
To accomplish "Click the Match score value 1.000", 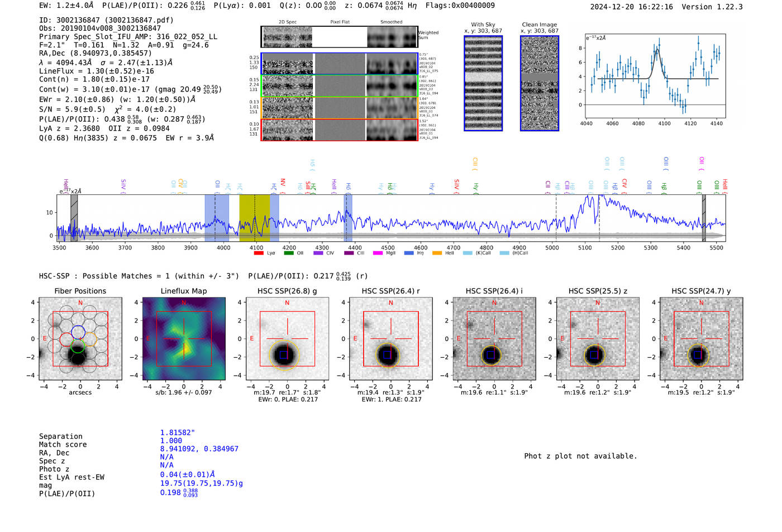I will (171, 440).
